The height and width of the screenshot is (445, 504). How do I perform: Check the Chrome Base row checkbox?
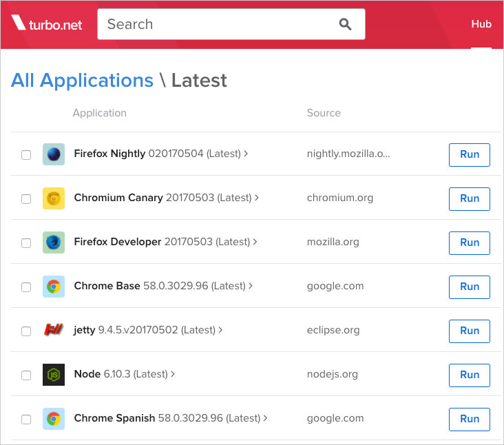26,287
